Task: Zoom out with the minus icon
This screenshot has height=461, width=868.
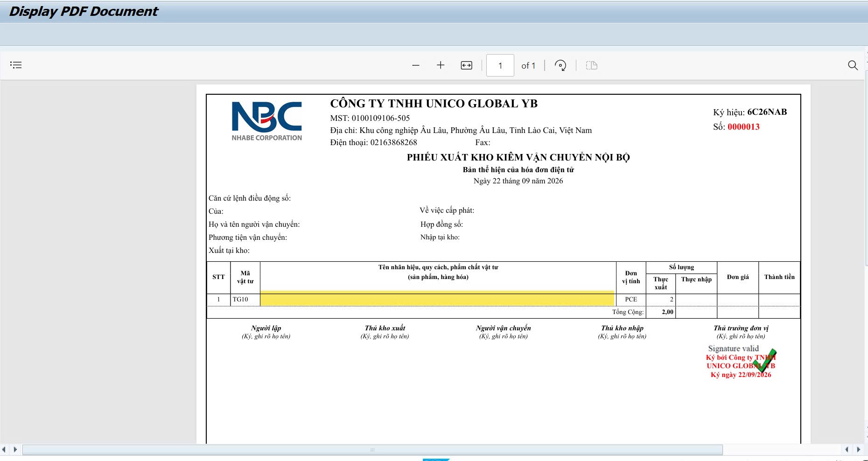Action: (416, 65)
